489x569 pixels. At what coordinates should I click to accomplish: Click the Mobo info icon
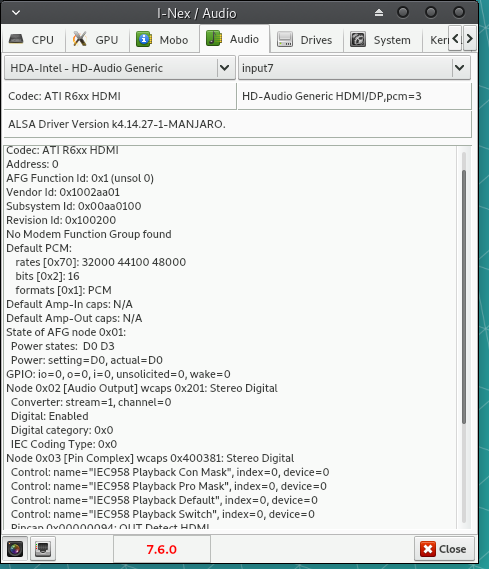pyautogui.click(x=144, y=38)
